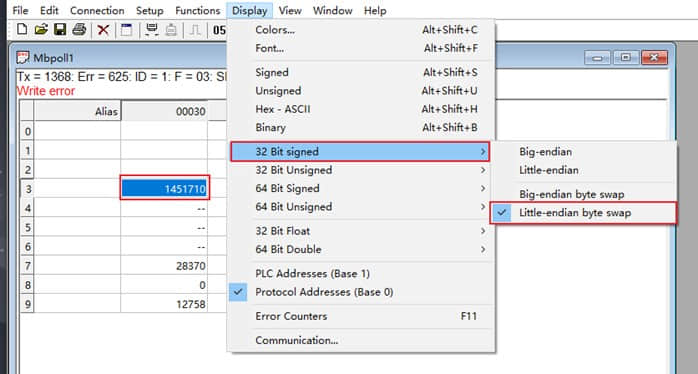698x374 pixels.
Task: Click row header 9
Action: click(x=28, y=304)
